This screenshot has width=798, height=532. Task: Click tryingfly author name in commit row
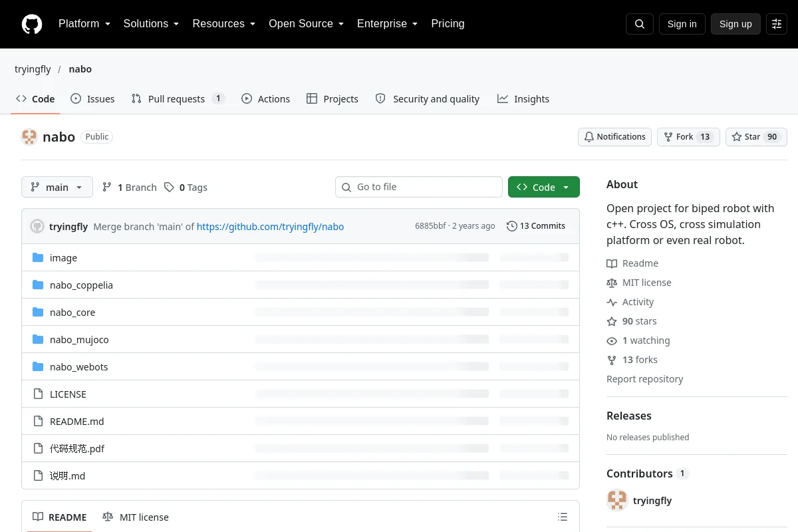click(x=68, y=226)
